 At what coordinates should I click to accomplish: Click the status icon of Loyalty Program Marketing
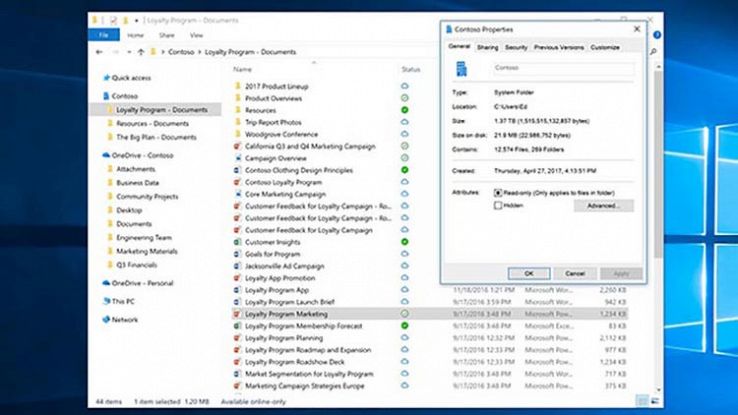point(404,313)
